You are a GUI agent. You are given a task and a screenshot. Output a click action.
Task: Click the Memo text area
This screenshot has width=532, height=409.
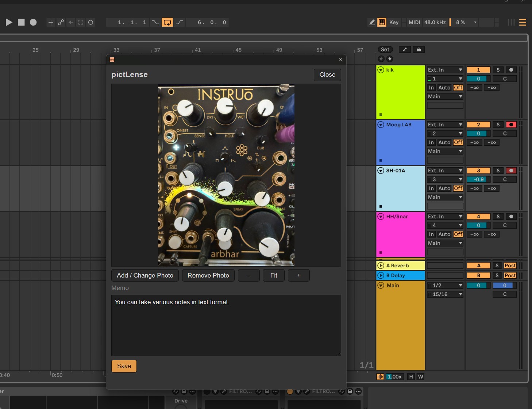point(226,325)
